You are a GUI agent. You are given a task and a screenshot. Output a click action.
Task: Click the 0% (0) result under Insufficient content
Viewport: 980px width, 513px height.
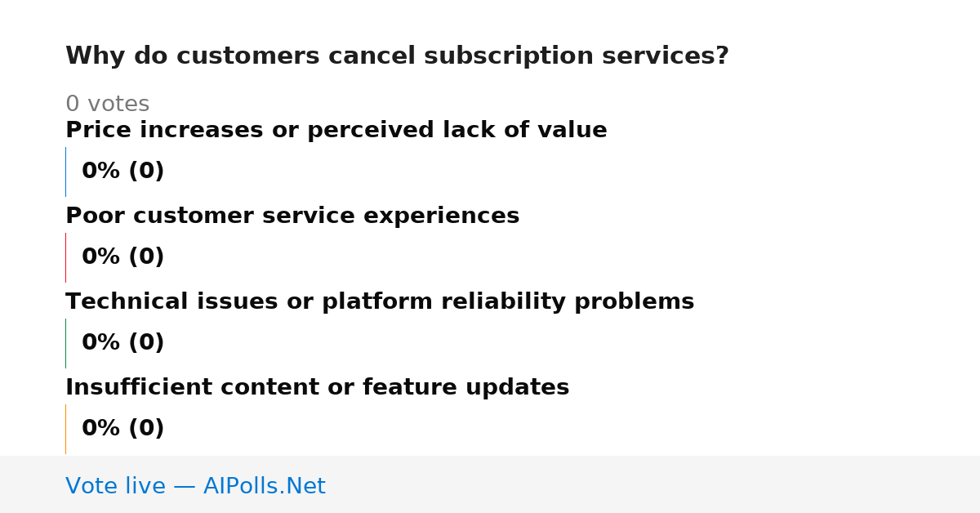point(122,429)
